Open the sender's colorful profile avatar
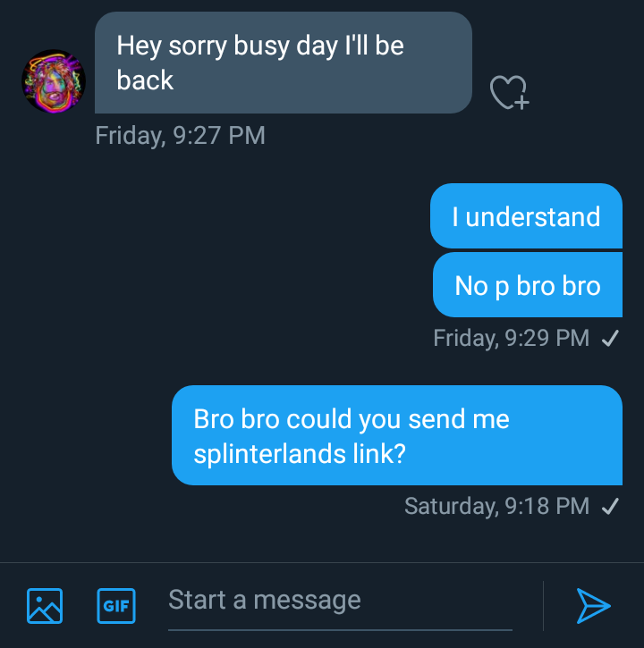The width and height of the screenshot is (644, 648). tap(53, 81)
